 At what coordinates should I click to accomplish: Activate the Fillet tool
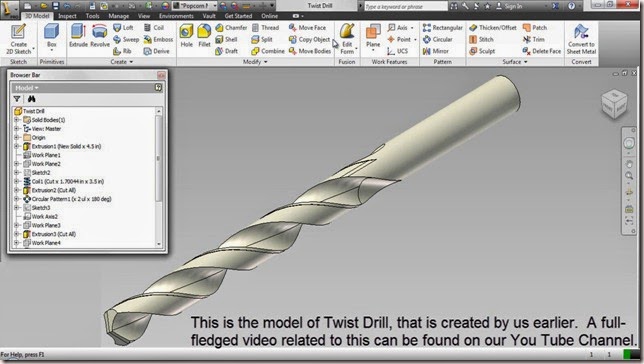click(x=204, y=35)
